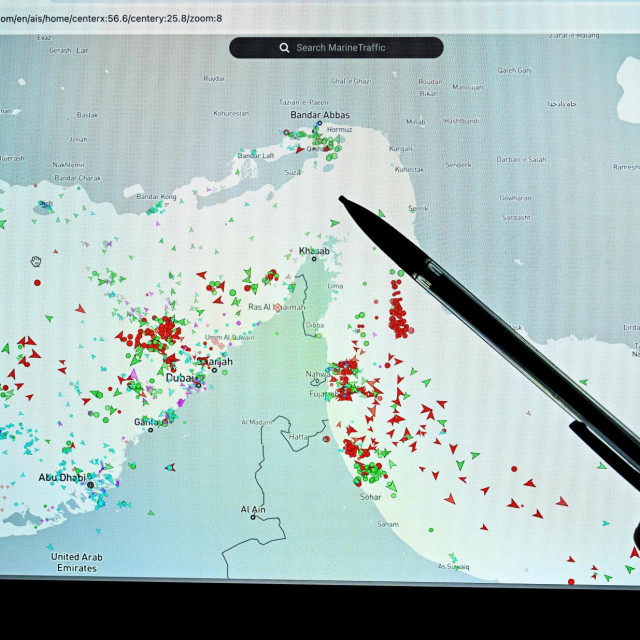Screen dimensions: 640x640
Task: Select the Sharjah city marker dot
Action: pyautogui.click(x=214, y=370)
